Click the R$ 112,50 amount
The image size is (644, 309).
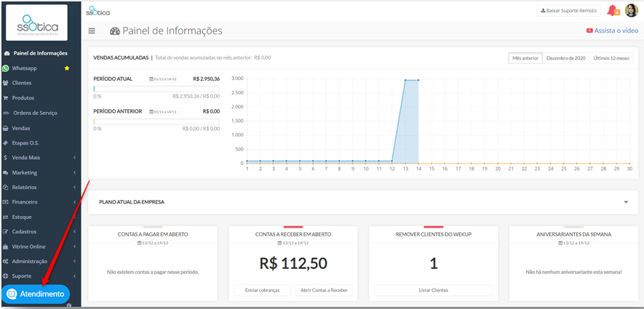click(x=293, y=263)
